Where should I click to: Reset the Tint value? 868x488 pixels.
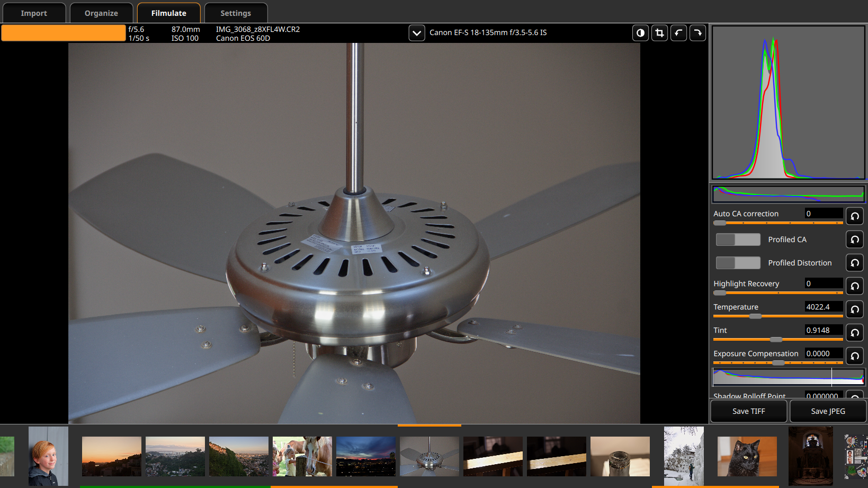coord(854,333)
